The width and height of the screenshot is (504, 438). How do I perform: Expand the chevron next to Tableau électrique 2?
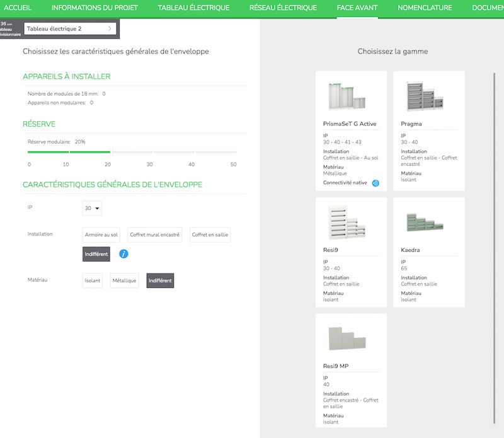point(110,28)
